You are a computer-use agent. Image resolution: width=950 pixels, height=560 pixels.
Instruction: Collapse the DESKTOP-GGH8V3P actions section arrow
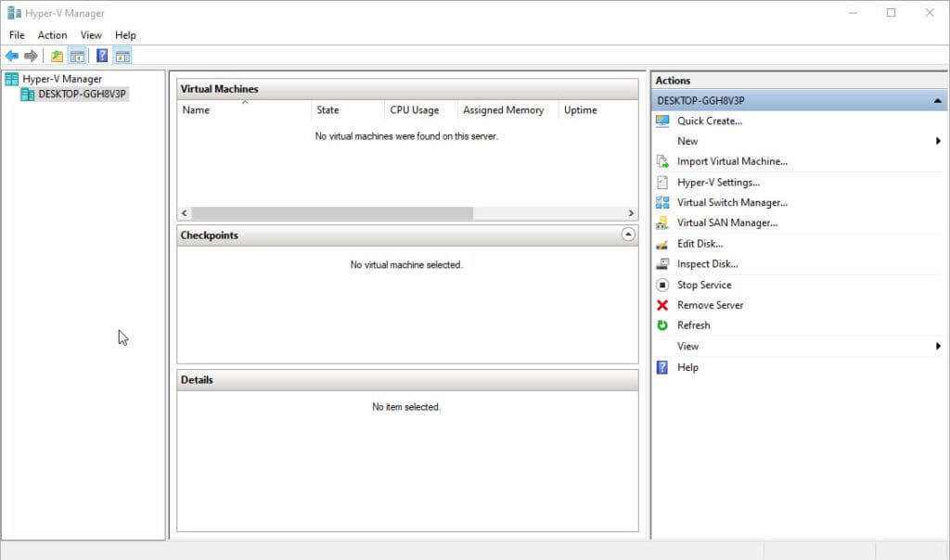937,100
